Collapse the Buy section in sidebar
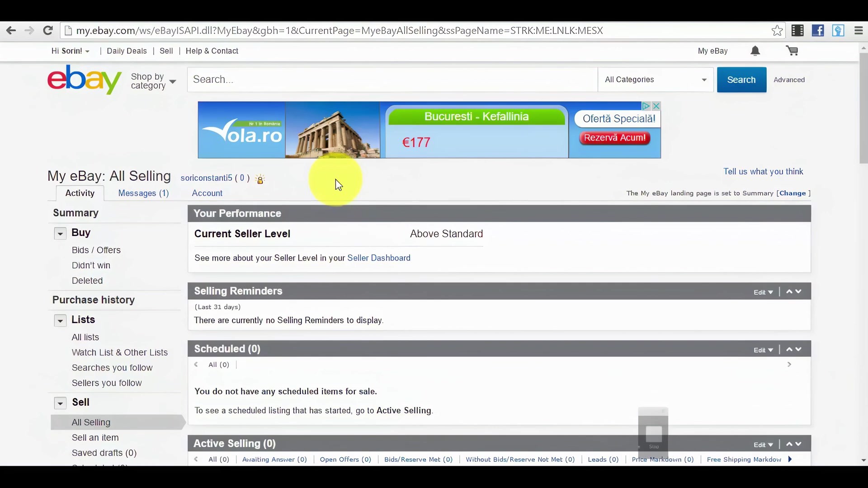Screen dimensions: 868x488 [60, 234]
